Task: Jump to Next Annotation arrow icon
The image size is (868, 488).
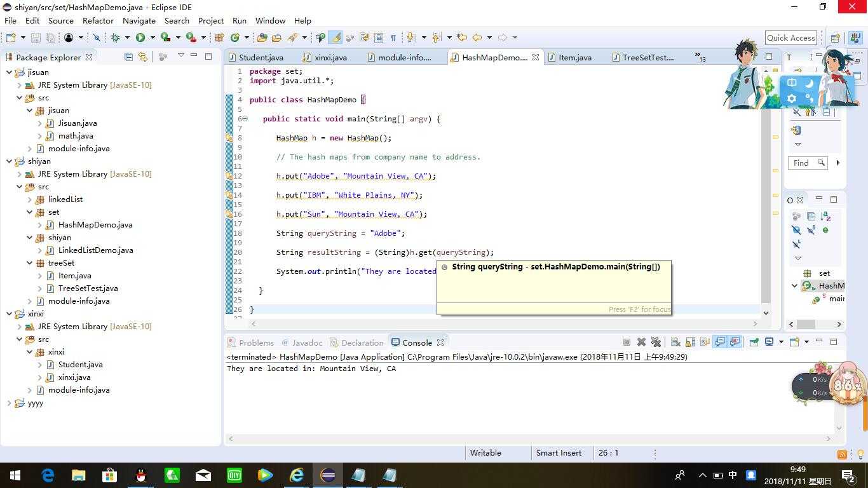Action: click(x=411, y=37)
